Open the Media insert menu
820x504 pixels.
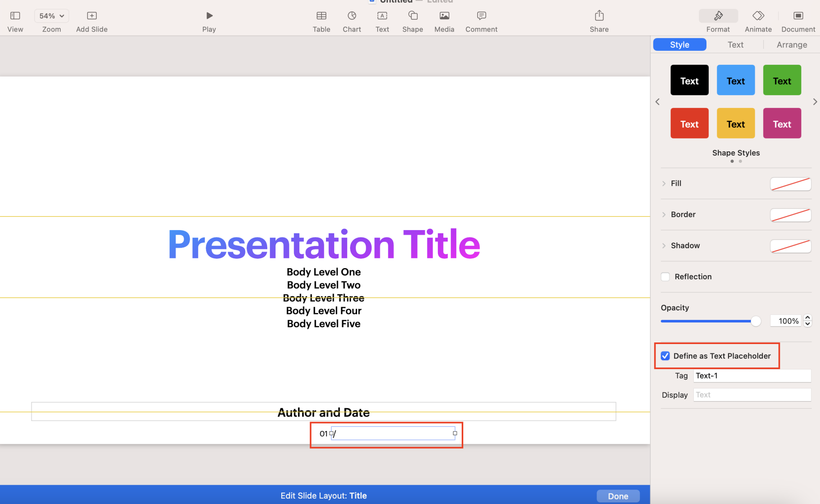tap(444, 16)
